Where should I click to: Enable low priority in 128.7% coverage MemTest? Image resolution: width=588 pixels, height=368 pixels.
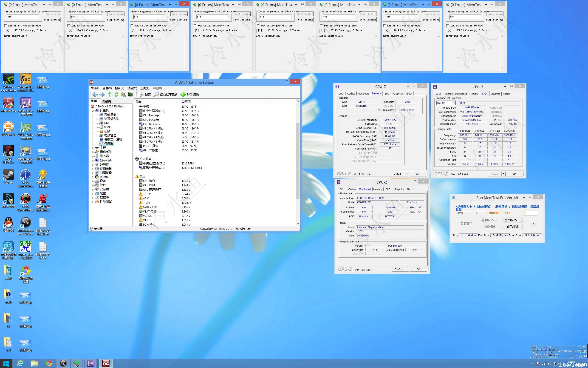(x=322, y=26)
